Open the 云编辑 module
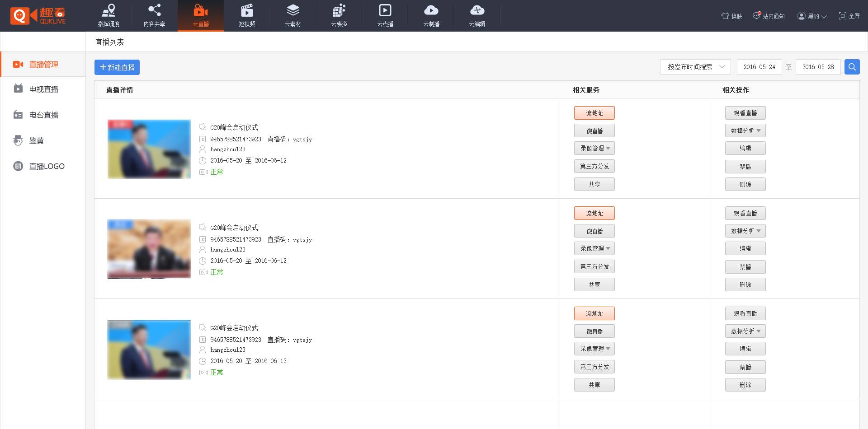868x429 pixels. (477, 16)
